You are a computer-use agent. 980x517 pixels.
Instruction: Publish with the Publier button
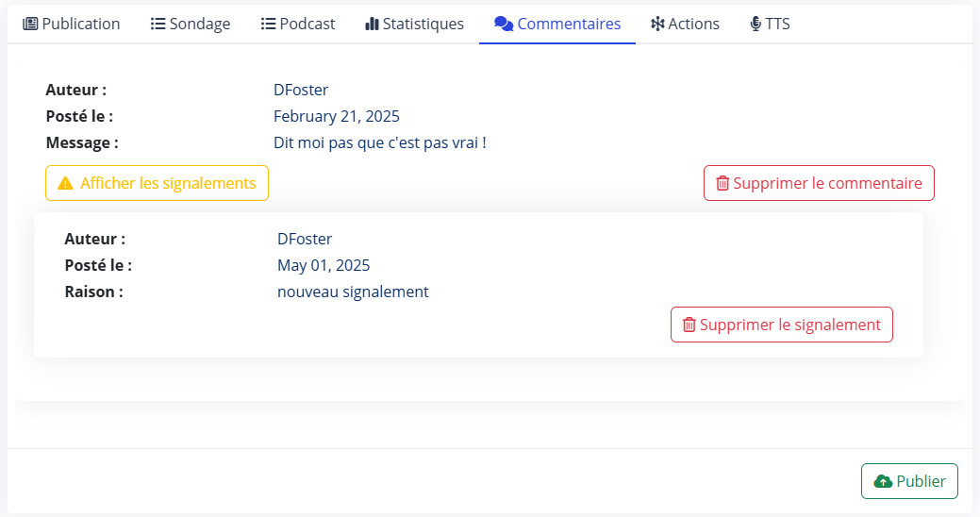[x=909, y=481]
